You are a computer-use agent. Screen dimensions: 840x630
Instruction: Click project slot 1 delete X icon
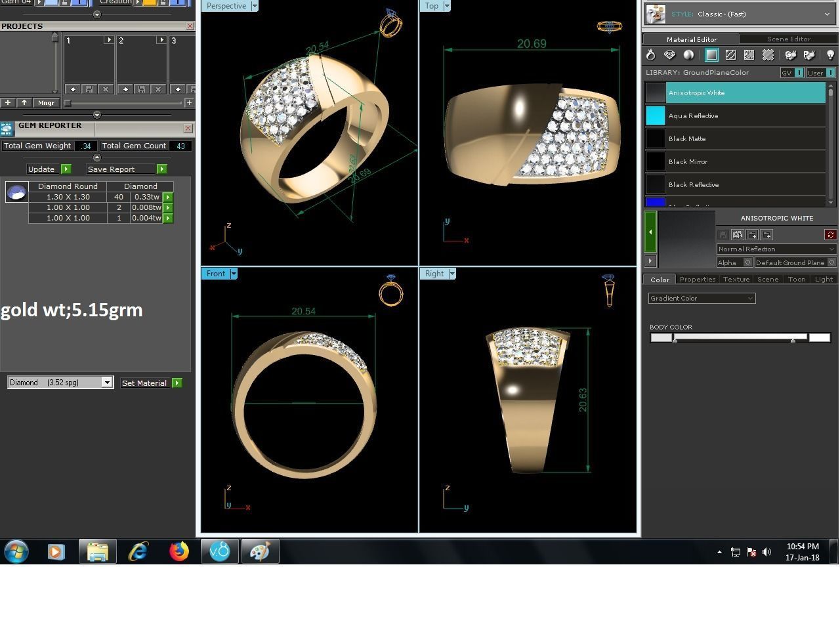(x=106, y=89)
